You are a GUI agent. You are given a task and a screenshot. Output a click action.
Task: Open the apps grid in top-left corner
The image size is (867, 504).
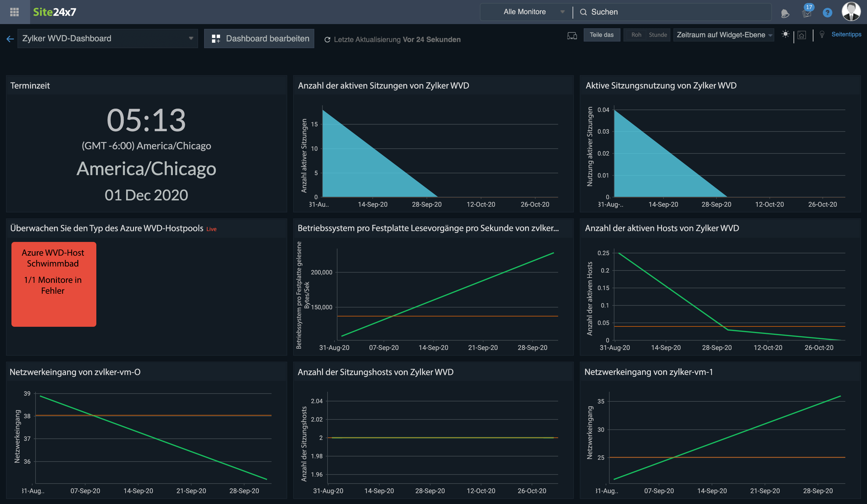click(14, 12)
